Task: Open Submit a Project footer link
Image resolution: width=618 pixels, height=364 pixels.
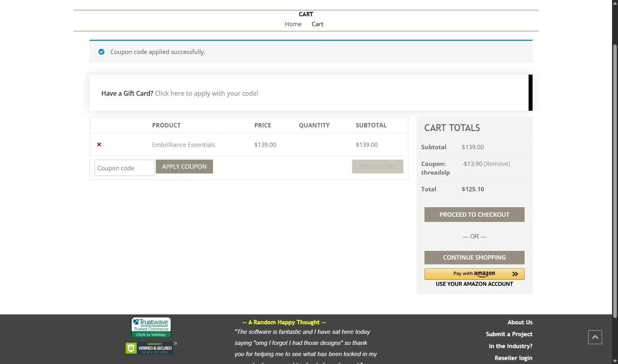Action: (509, 334)
